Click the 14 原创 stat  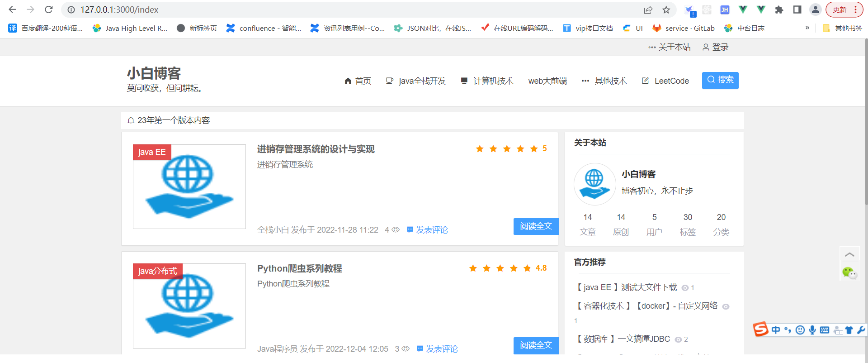click(621, 224)
